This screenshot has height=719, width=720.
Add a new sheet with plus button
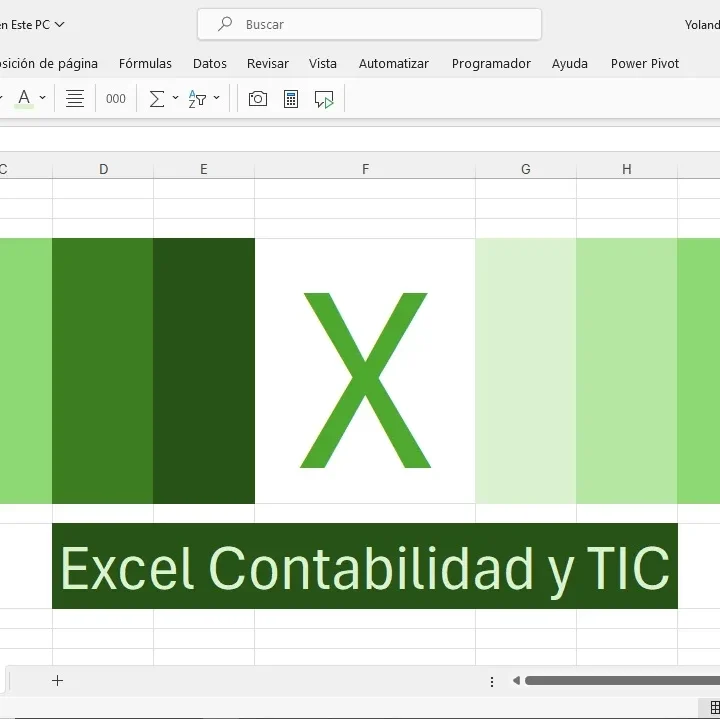pyautogui.click(x=57, y=680)
